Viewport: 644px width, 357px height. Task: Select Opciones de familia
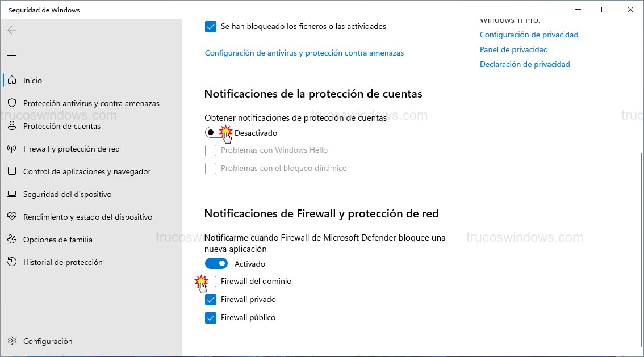pyautogui.click(x=57, y=240)
